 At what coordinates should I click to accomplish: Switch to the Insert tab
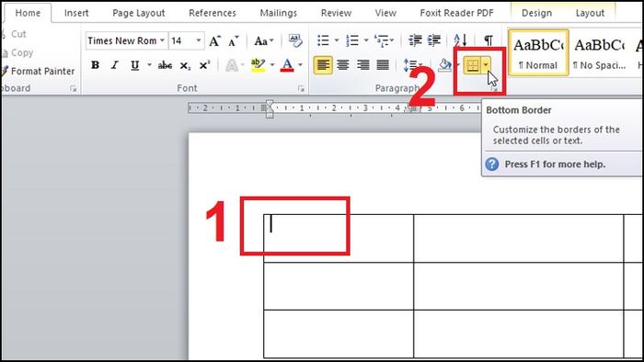[x=76, y=13]
